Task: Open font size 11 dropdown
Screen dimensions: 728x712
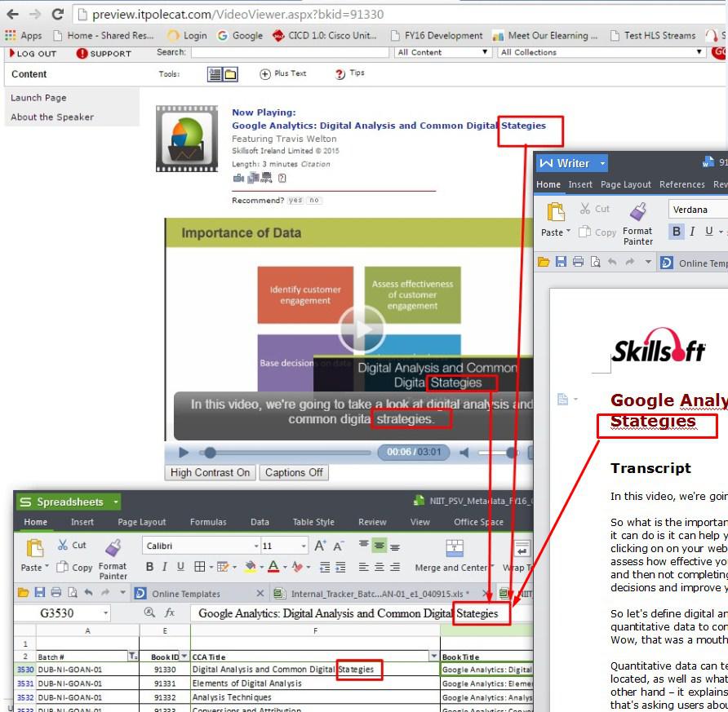Action: click(x=303, y=546)
